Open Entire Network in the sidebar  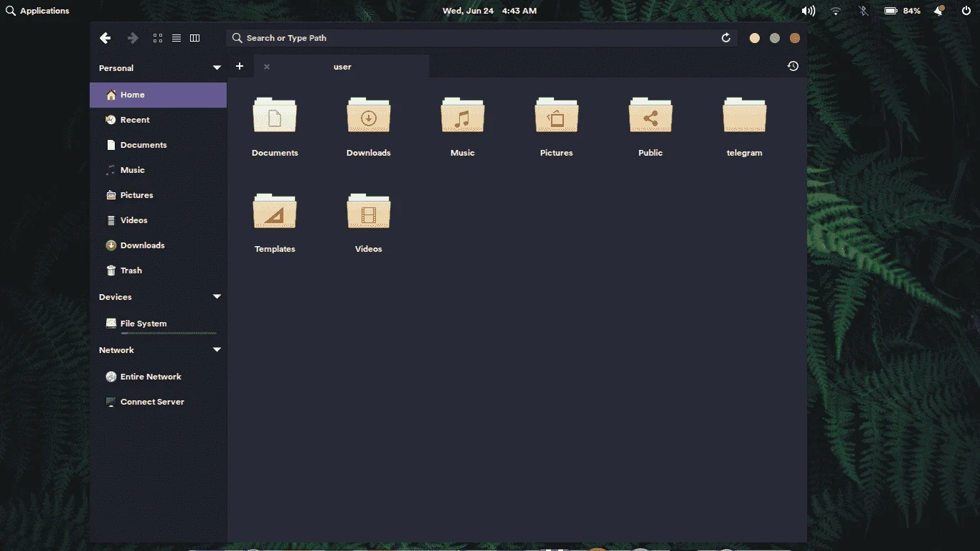pos(158,377)
